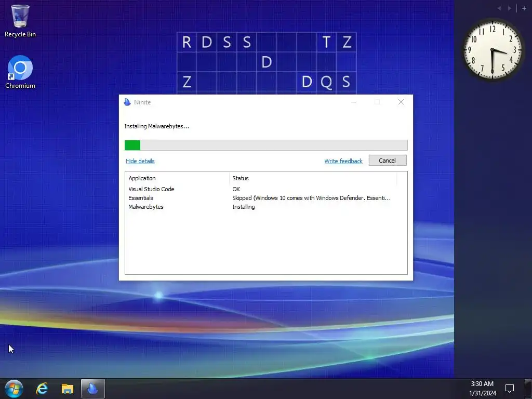Click the analog clock gadget

[x=493, y=50]
